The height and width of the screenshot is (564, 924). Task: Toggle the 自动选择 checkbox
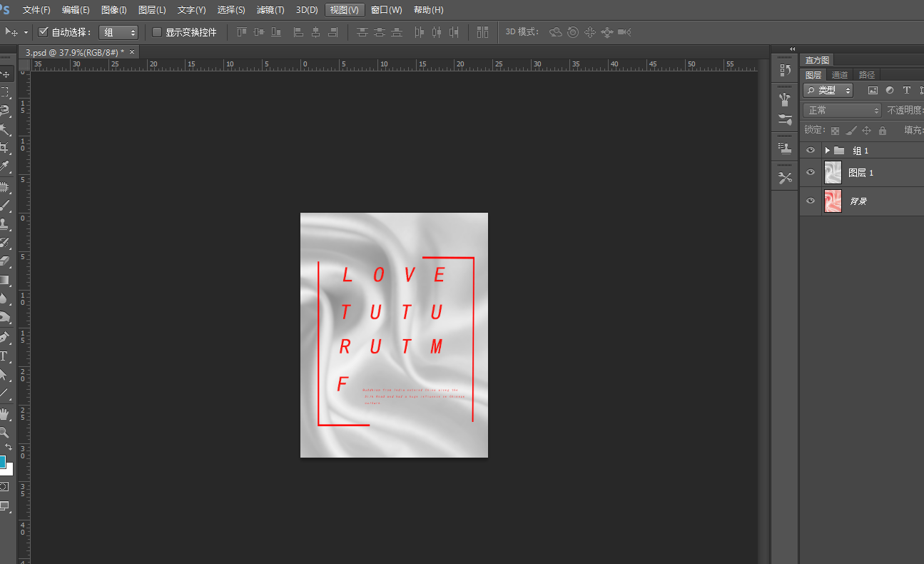pyautogui.click(x=43, y=32)
